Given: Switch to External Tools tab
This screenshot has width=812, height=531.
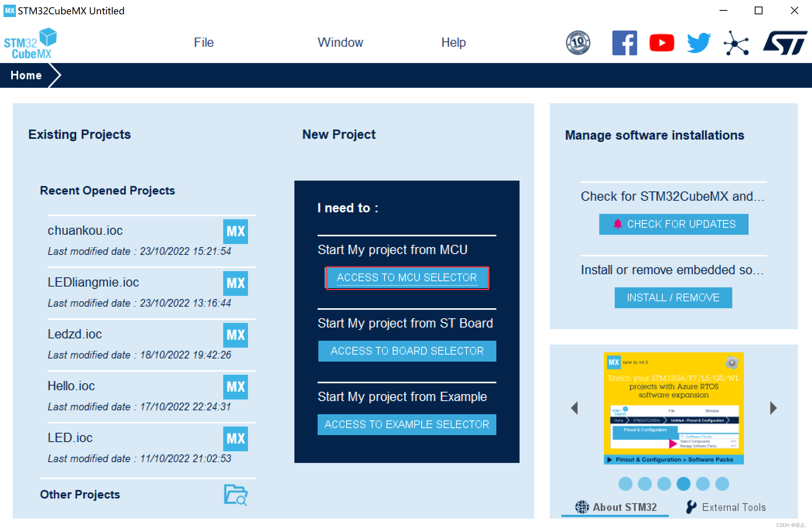Looking at the screenshot, I should pyautogui.click(x=726, y=507).
